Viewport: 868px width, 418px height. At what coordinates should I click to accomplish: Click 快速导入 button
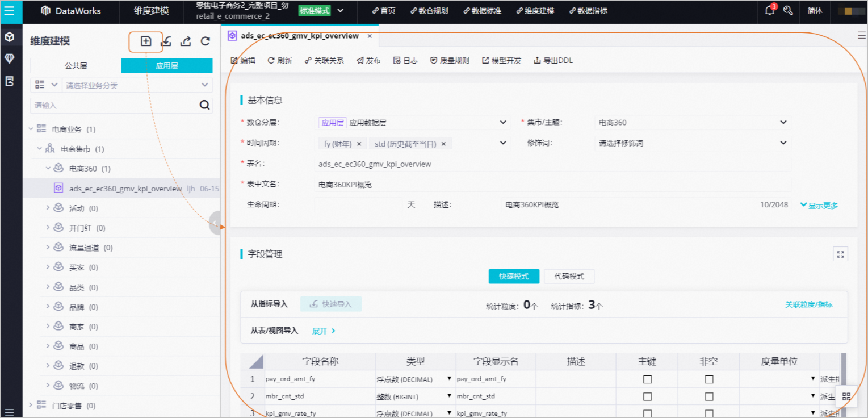point(331,304)
